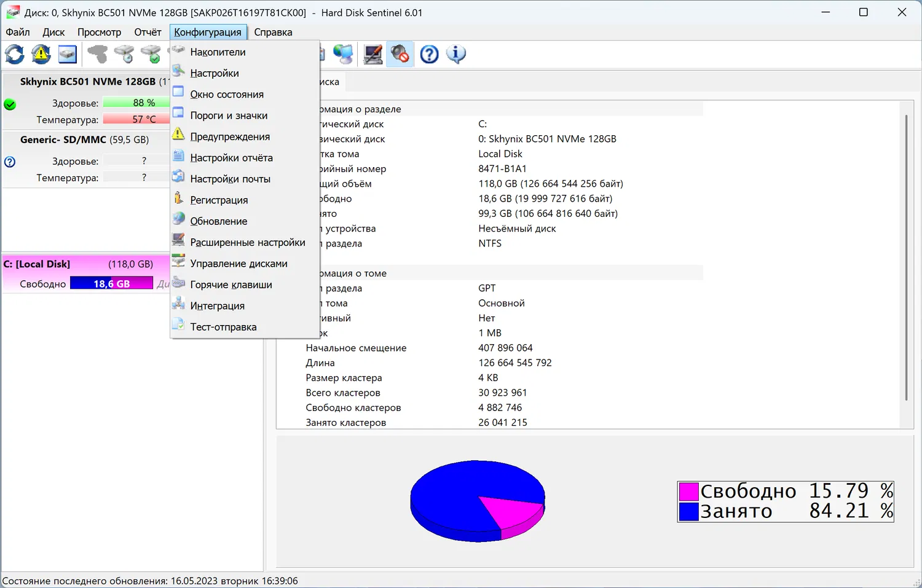Click the last update status bar text
922x588 pixels.
[150, 581]
